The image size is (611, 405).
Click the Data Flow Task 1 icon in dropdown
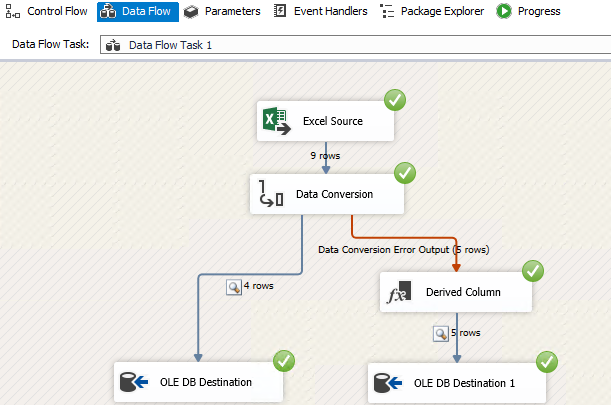pos(113,45)
